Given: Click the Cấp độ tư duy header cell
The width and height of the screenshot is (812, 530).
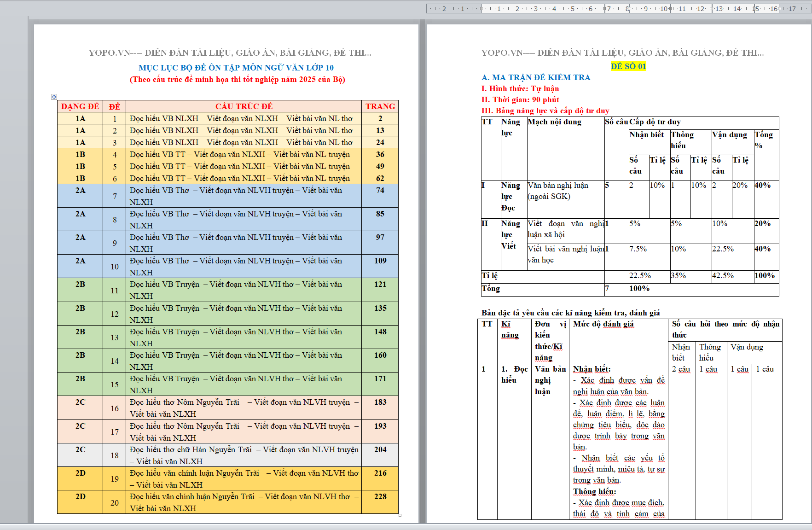Looking at the screenshot, I should pyautogui.click(x=704, y=123).
